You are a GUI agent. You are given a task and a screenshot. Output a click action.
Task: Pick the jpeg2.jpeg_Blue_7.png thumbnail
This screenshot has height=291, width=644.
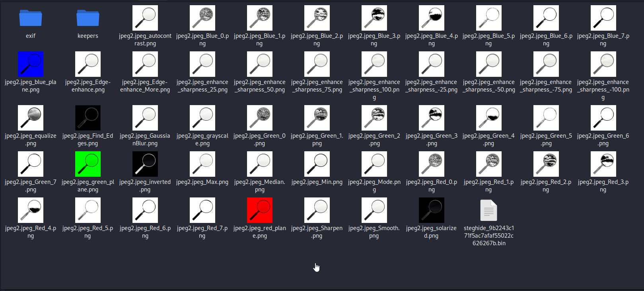point(603,18)
